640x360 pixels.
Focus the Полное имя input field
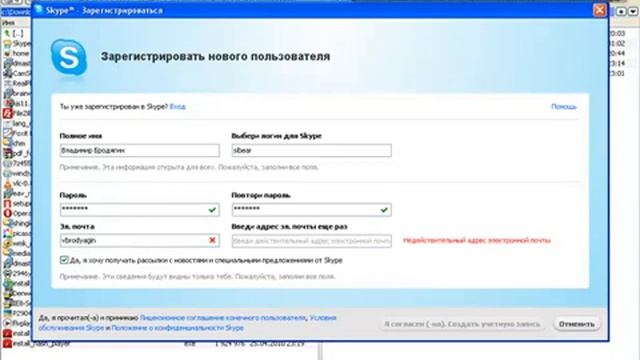click(140, 150)
